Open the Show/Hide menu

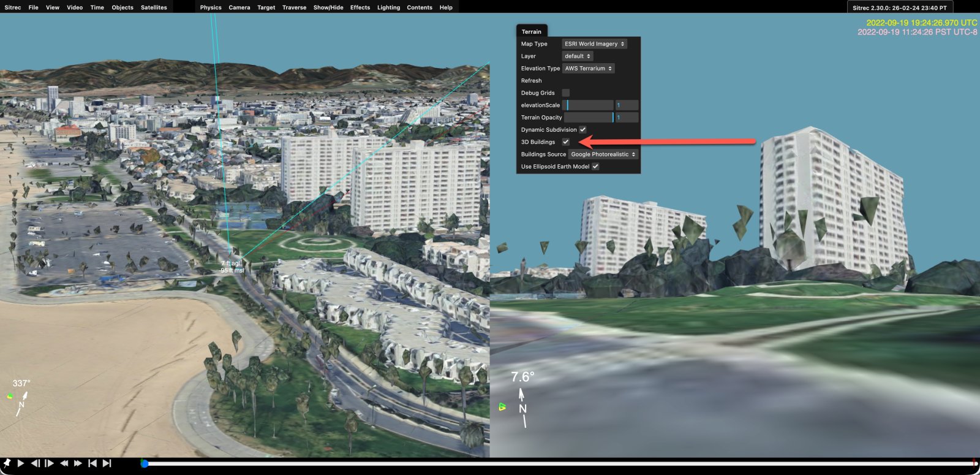pyautogui.click(x=328, y=7)
